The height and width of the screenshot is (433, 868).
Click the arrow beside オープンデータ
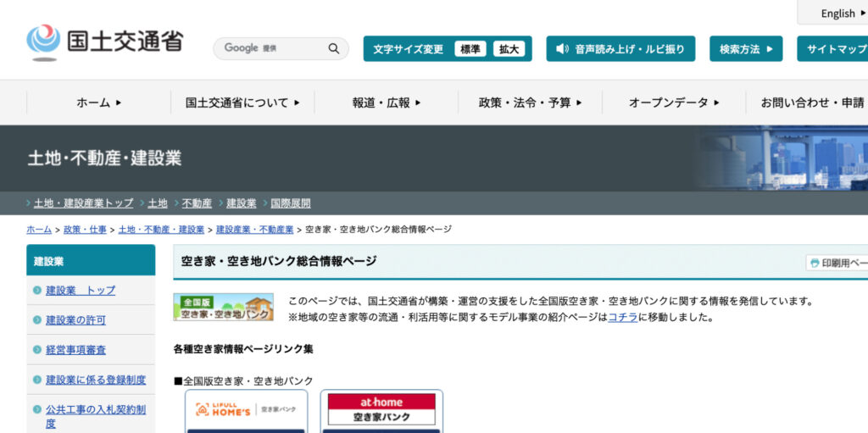tap(717, 103)
